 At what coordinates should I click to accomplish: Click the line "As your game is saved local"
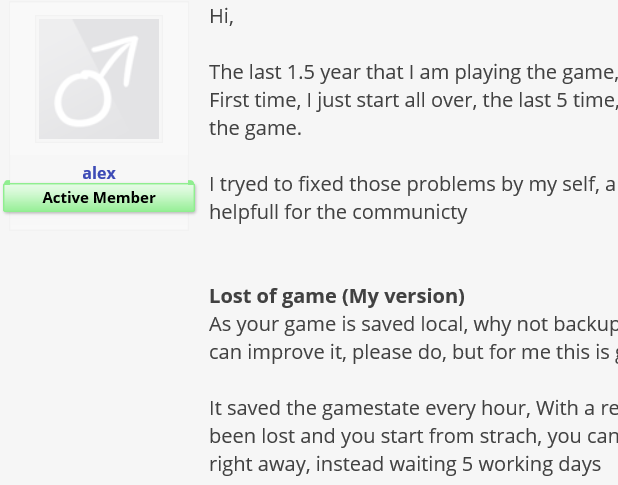(413, 324)
